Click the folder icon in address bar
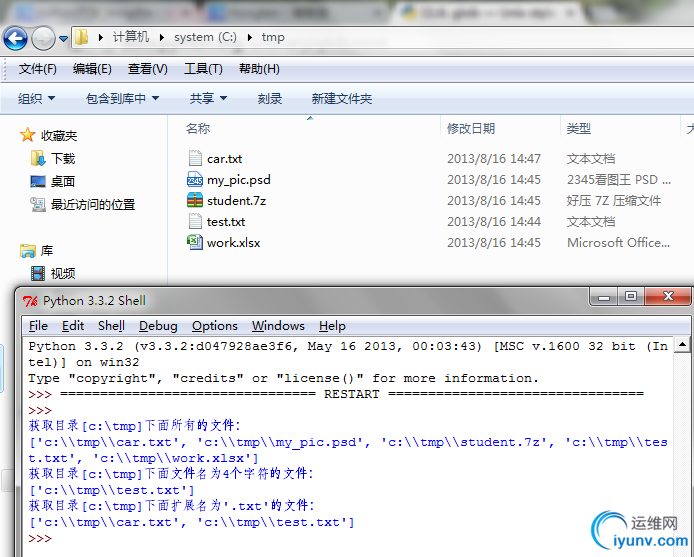 coord(81,37)
